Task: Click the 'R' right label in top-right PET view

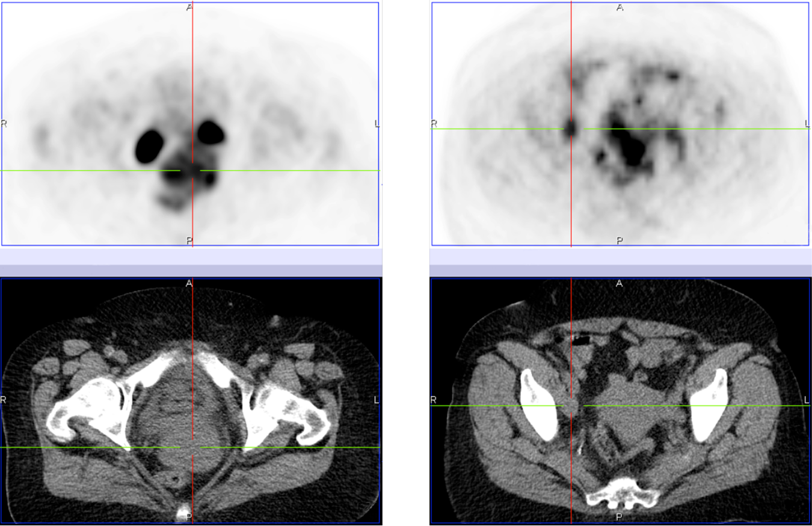Action: [x=434, y=124]
